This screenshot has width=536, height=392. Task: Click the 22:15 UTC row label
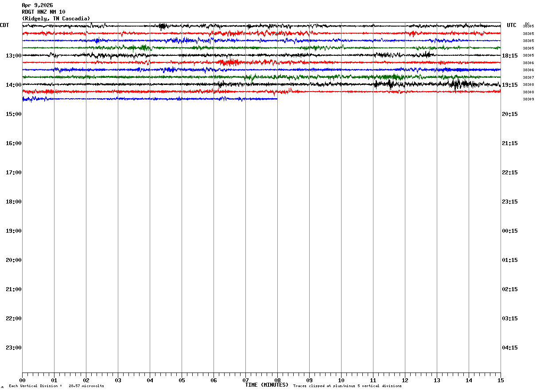pyautogui.click(x=510, y=172)
